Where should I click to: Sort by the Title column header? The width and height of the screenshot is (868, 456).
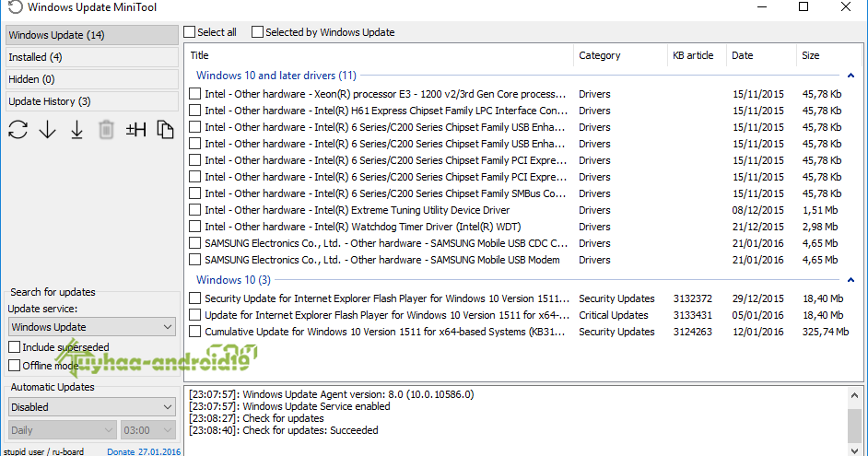tap(380, 55)
